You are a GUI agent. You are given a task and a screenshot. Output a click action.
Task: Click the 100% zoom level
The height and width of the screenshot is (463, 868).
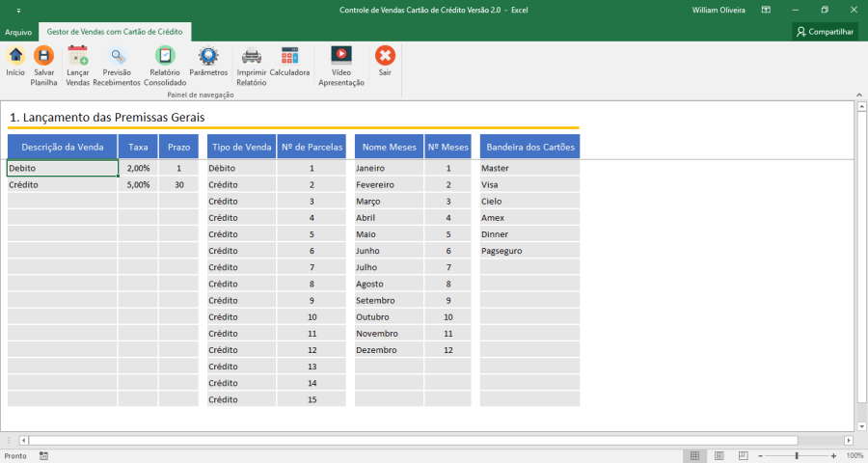point(854,456)
